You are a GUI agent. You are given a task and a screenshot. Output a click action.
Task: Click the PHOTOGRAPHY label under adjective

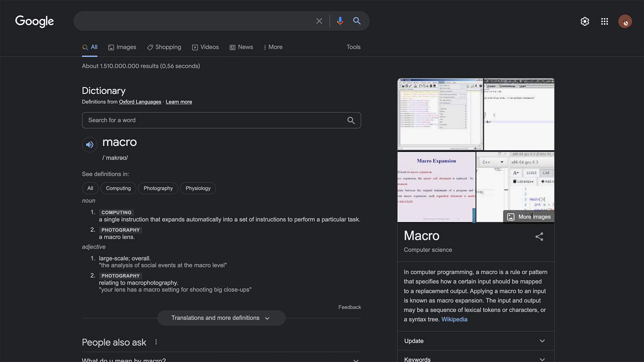(120, 276)
